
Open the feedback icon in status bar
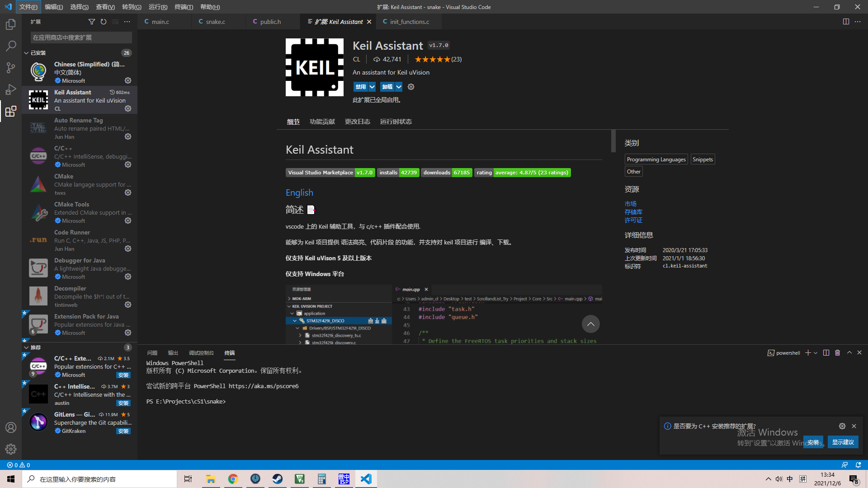[x=844, y=465]
